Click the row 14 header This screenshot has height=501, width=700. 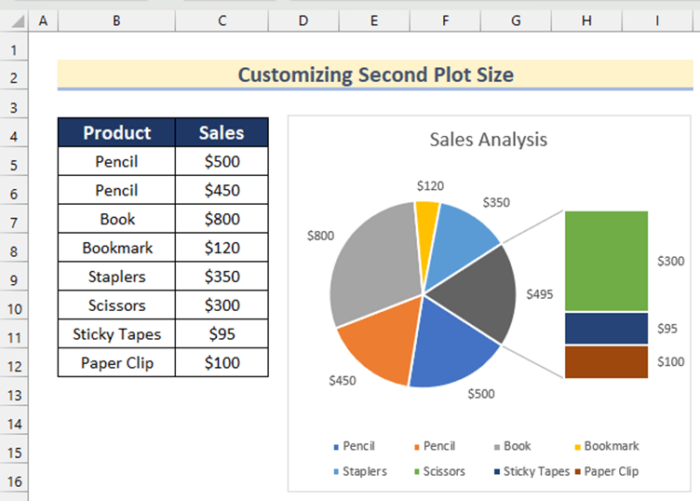[15, 423]
